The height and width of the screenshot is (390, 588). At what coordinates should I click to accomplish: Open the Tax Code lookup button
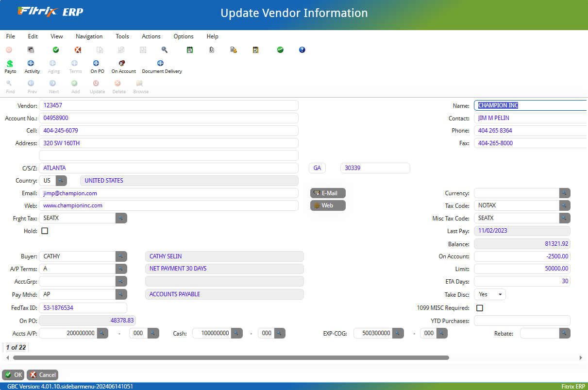point(565,206)
